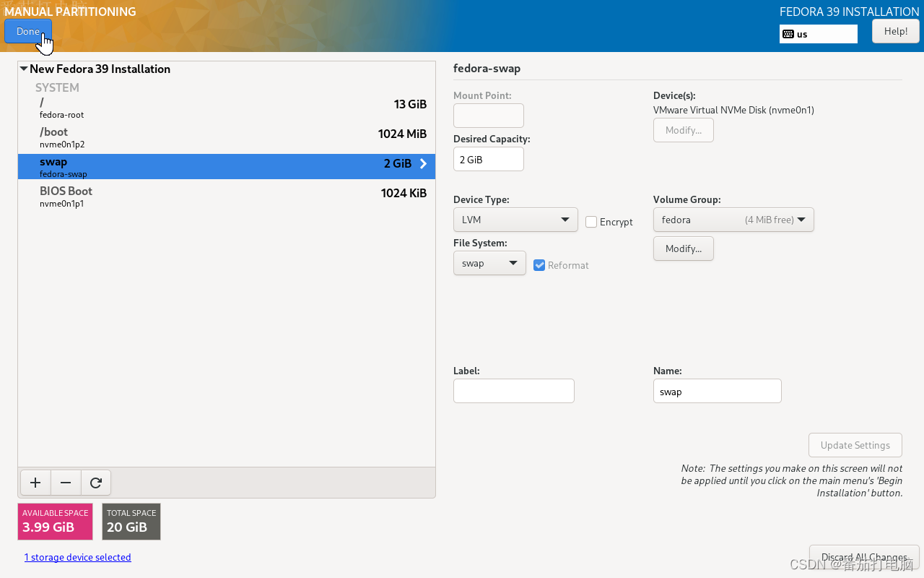Open the File System swap dropdown

(x=489, y=263)
